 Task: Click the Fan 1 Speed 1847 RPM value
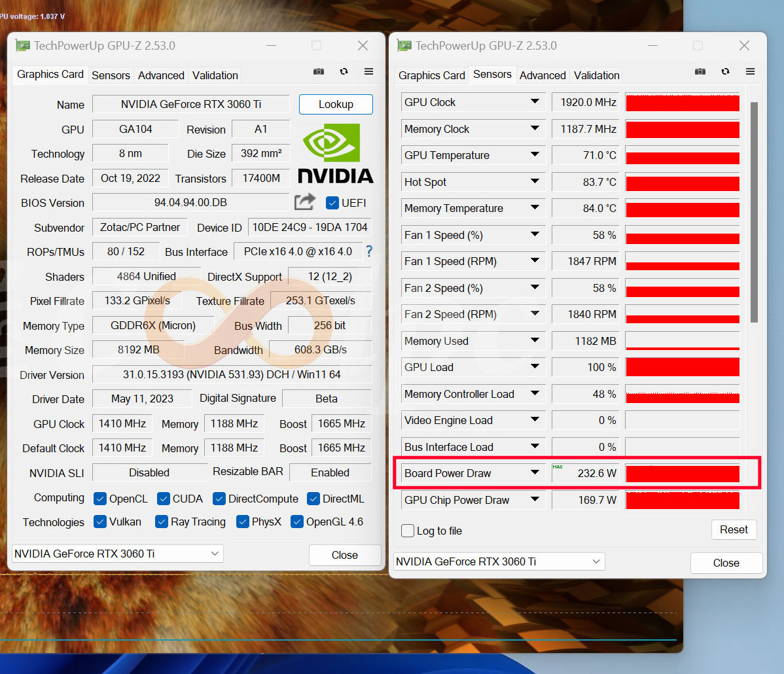coord(586,261)
